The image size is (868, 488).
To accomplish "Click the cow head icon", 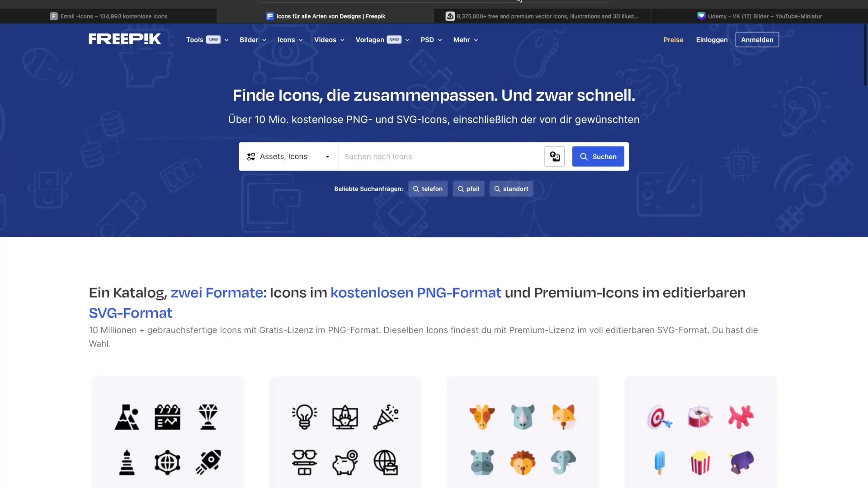I will 482,417.
